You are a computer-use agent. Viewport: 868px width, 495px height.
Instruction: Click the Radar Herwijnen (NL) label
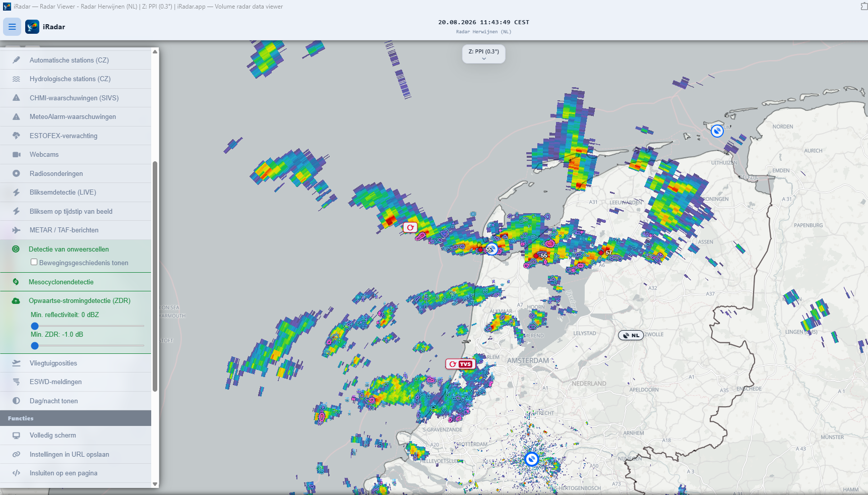click(x=483, y=32)
